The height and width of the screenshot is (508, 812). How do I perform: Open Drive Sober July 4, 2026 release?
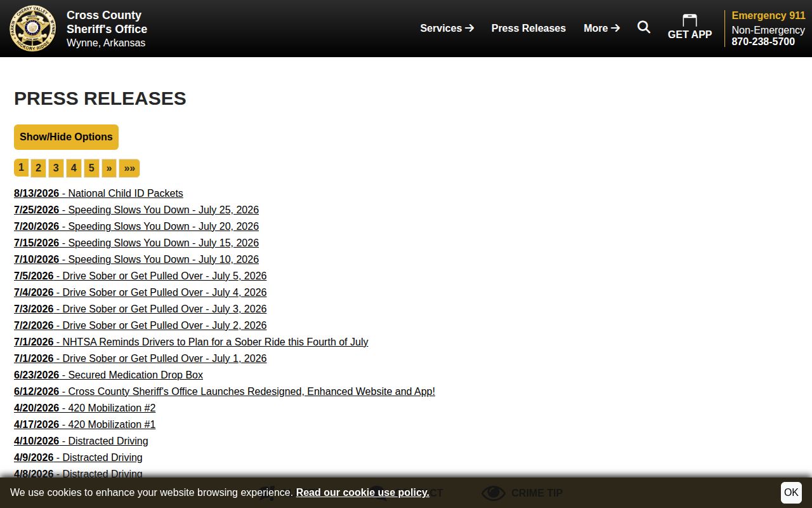tap(140, 292)
